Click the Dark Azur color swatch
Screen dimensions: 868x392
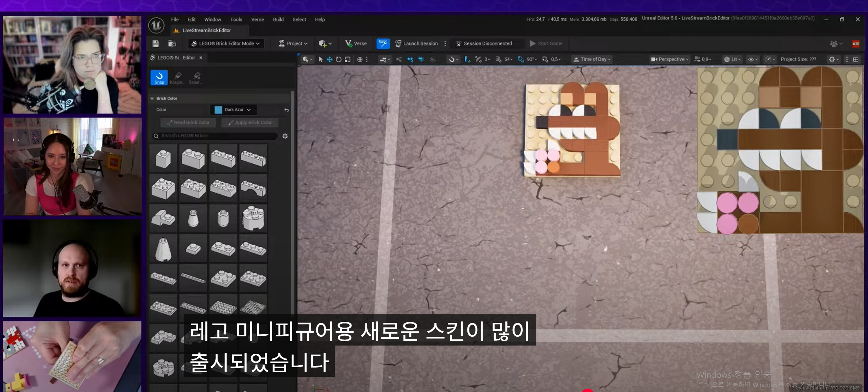coord(218,110)
